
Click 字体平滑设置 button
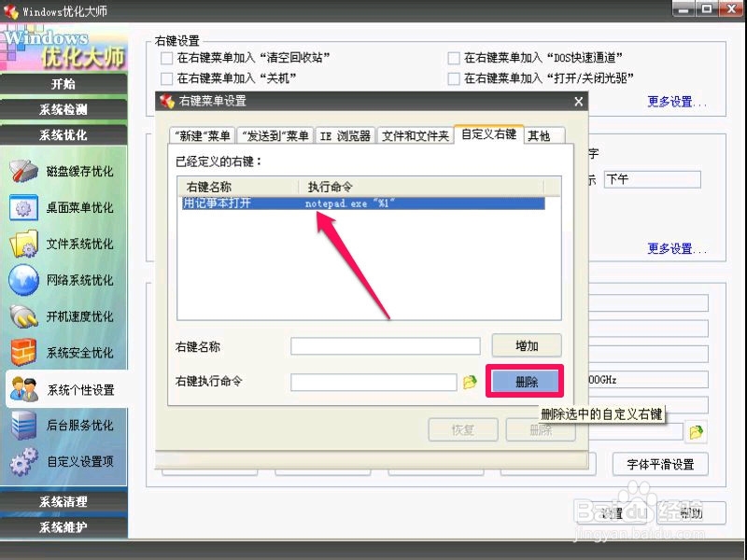pos(660,464)
